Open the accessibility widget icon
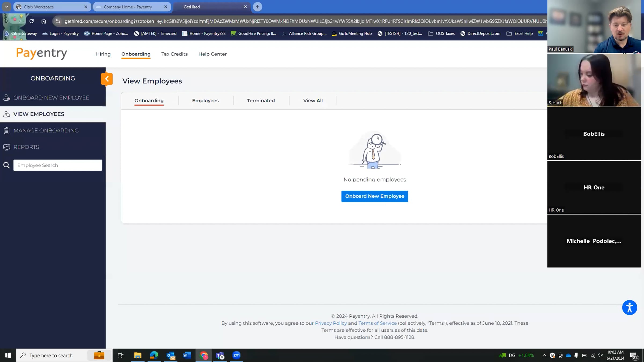This screenshot has height=362, width=644. click(x=629, y=308)
